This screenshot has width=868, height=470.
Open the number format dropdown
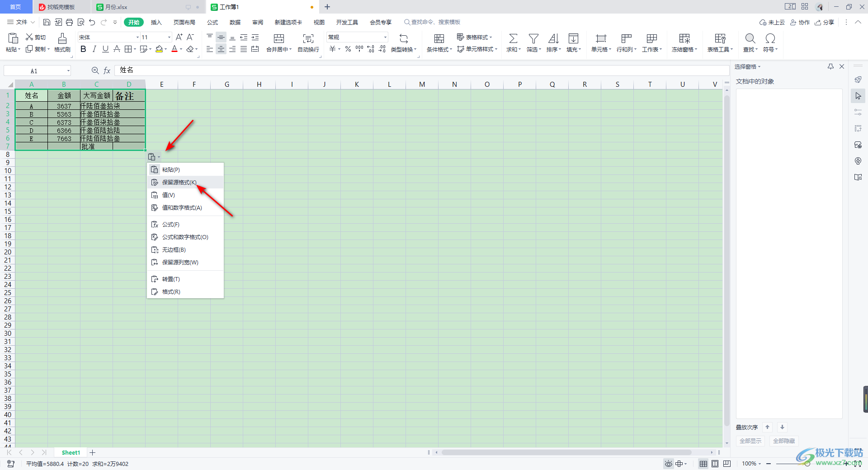tap(385, 37)
